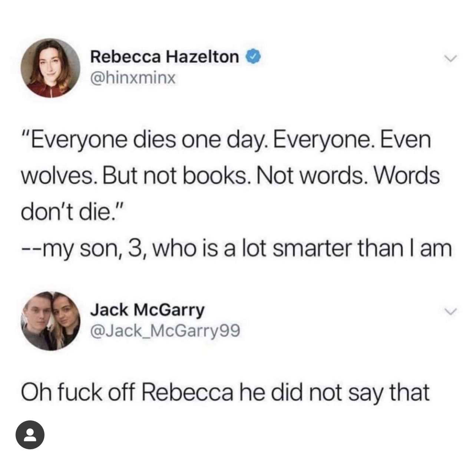476x453 pixels.
Task: View Jack McGarry's couple profile photo
Action: click(x=51, y=320)
